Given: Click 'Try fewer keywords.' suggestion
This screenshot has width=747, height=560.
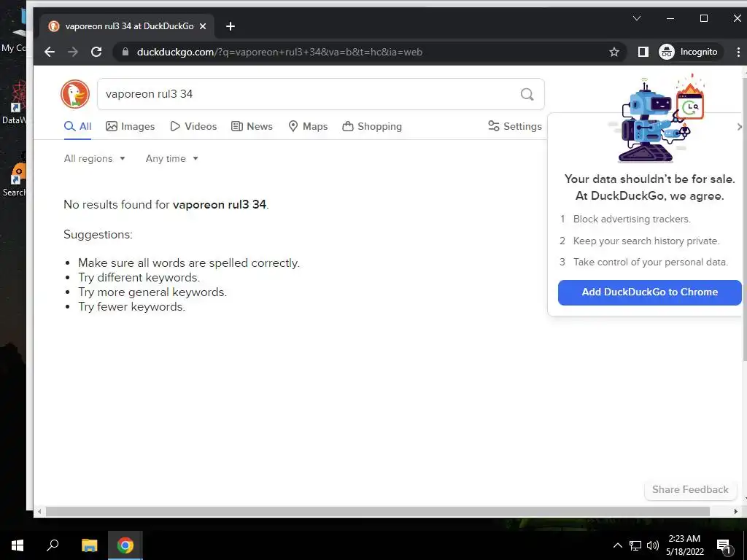Looking at the screenshot, I should pyautogui.click(x=131, y=307).
